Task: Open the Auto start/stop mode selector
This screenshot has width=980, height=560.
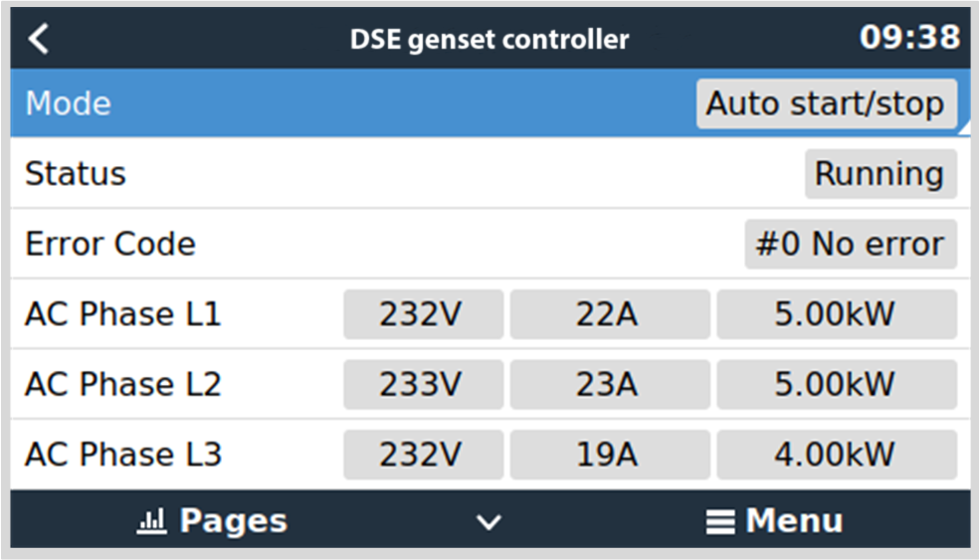Action: [826, 103]
